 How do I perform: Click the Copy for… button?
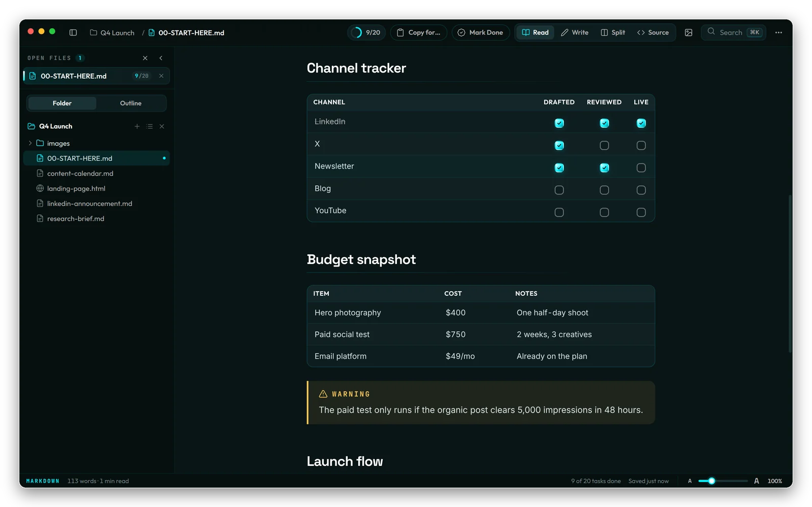pos(419,32)
